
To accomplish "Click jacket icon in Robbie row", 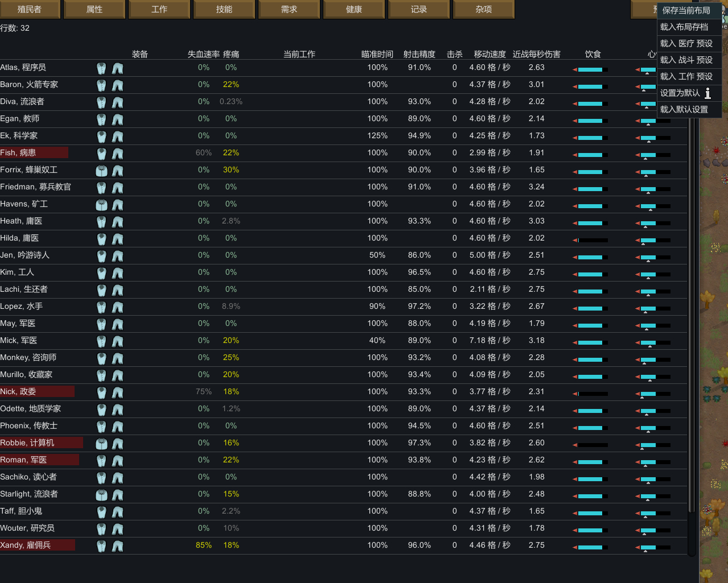I will click(101, 444).
